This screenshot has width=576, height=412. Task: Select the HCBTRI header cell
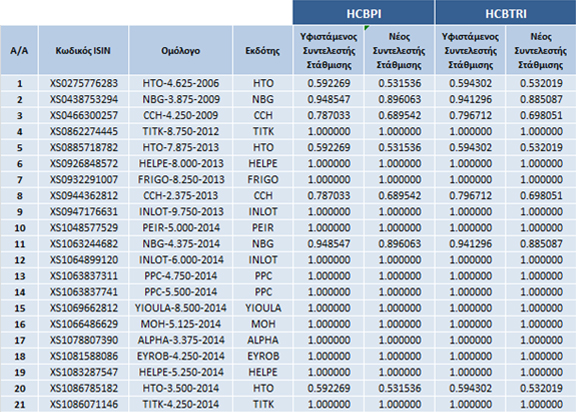506,12
